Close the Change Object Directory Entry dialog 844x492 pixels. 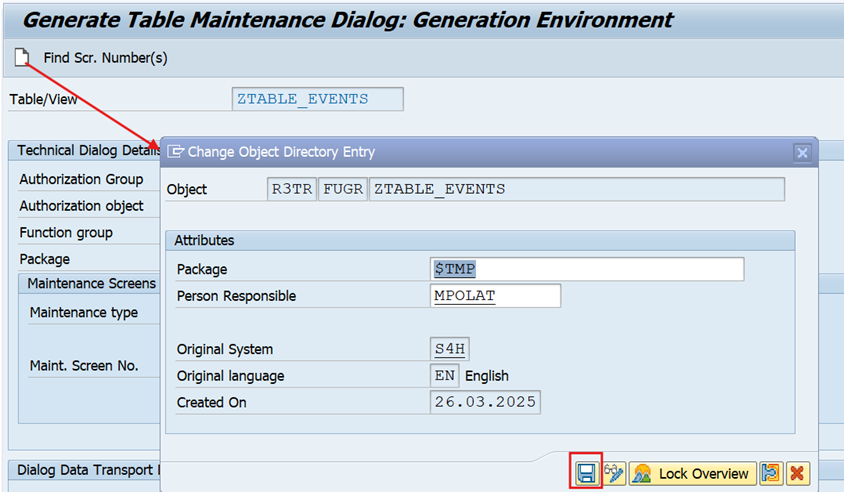(x=801, y=152)
